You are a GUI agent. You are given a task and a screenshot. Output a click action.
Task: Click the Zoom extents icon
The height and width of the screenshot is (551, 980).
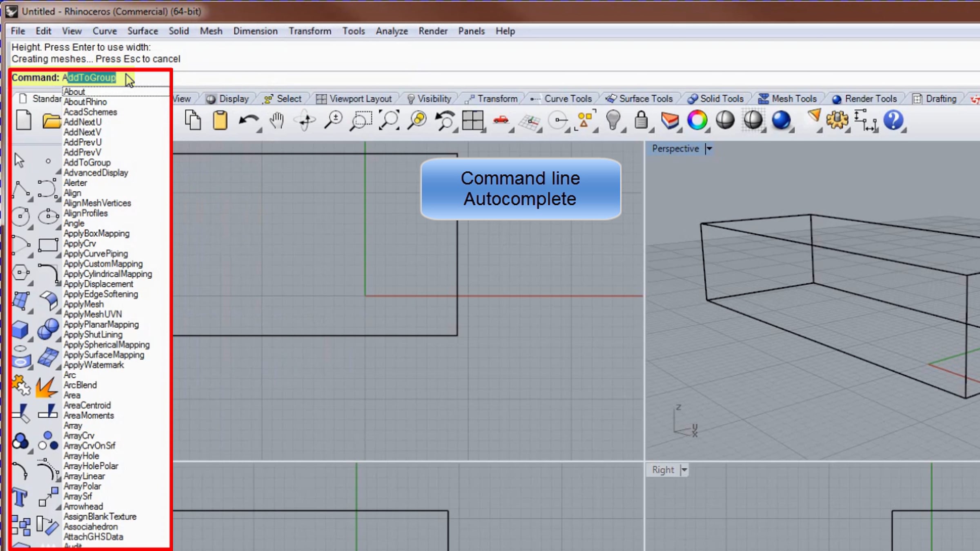tap(389, 120)
